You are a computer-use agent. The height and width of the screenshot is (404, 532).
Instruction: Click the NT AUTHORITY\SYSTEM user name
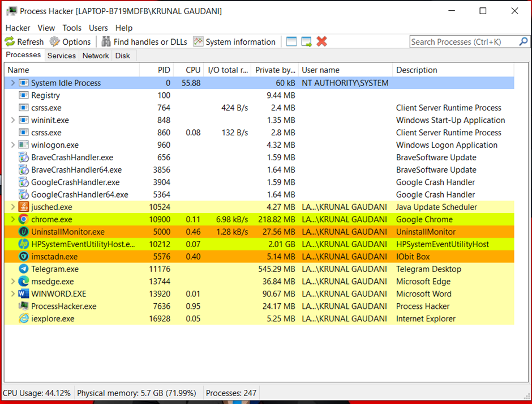pos(345,83)
